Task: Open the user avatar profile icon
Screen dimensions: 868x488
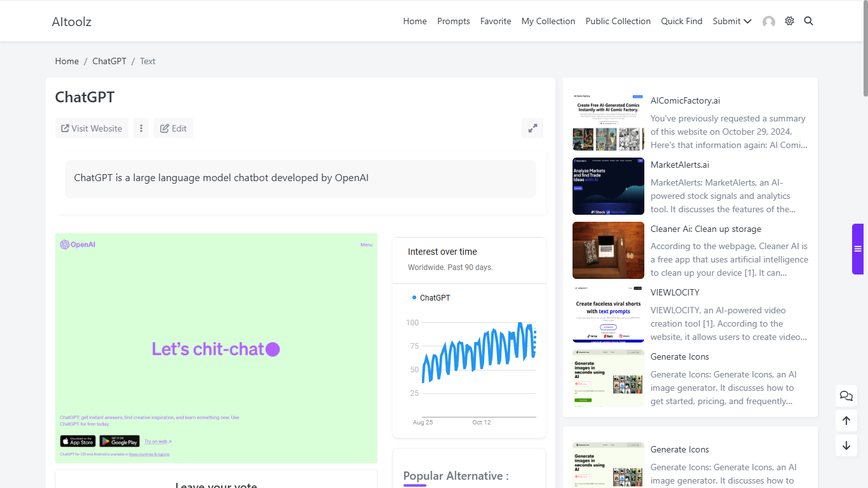Action: 769,22
